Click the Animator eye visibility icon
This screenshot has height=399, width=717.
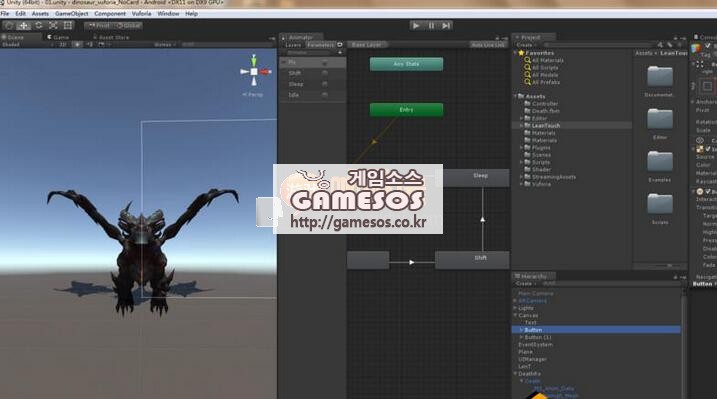click(340, 45)
